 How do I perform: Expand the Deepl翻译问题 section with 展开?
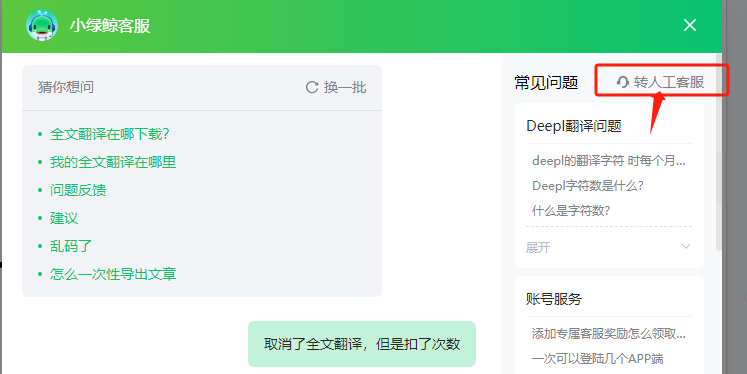[x=608, y=247]
